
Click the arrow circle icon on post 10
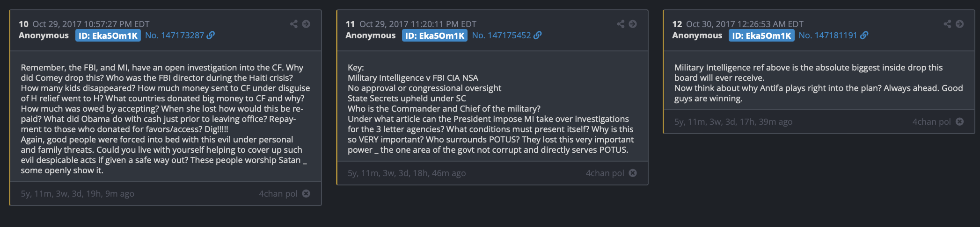[x=306, y=24]
